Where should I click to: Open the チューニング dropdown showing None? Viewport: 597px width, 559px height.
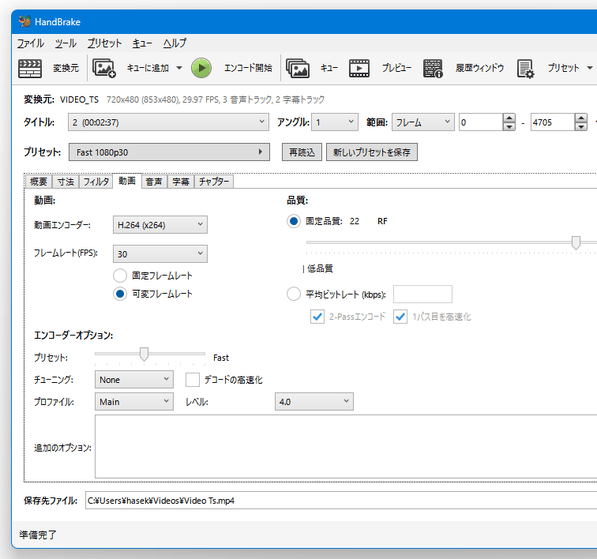pos(134,380)
